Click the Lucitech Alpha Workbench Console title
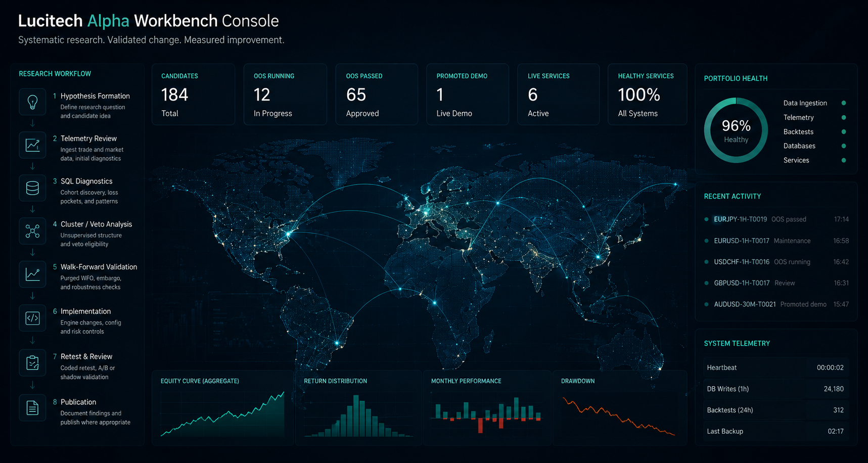The width and height of the screenshot is (868, 463). pos(148,21)
